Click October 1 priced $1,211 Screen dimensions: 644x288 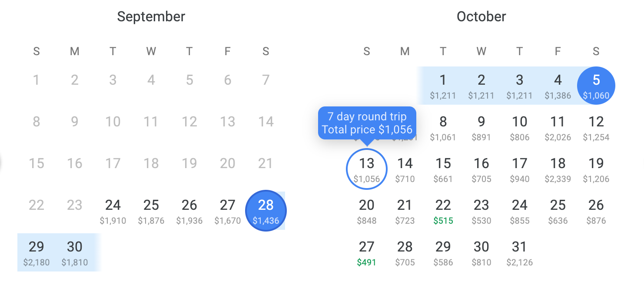443,86
